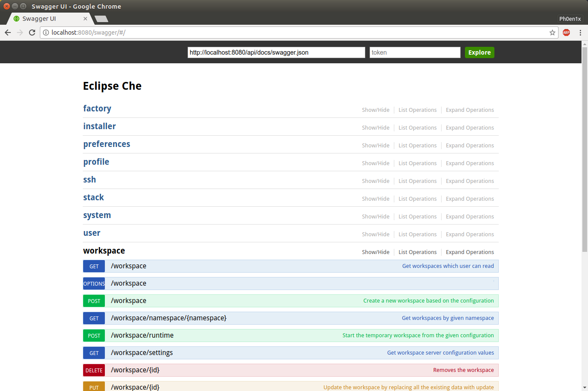
Task: Click List Operations for workspace
Action: pyautogui.click(x=418, y=252)
